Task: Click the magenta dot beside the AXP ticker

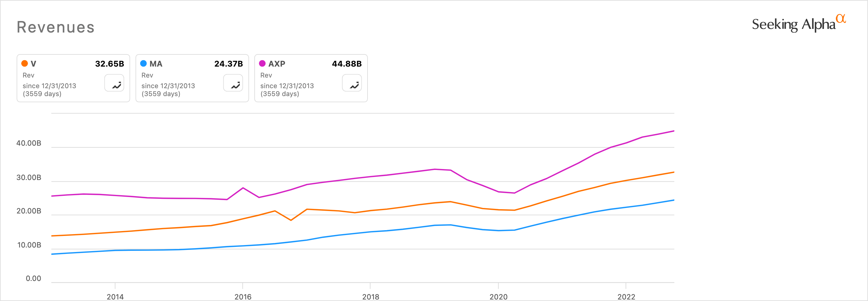Action: point(262,64)
